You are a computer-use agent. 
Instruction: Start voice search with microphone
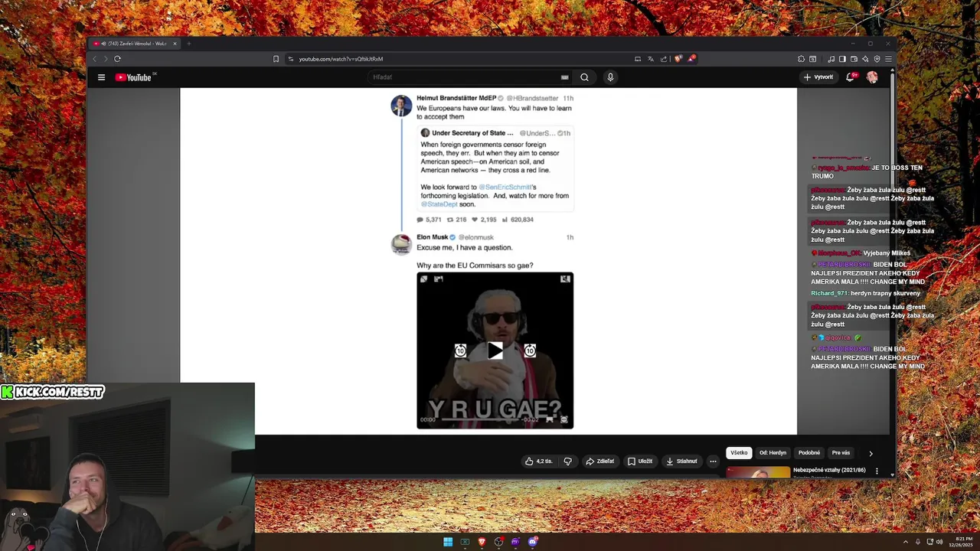[x=610, y=77]
